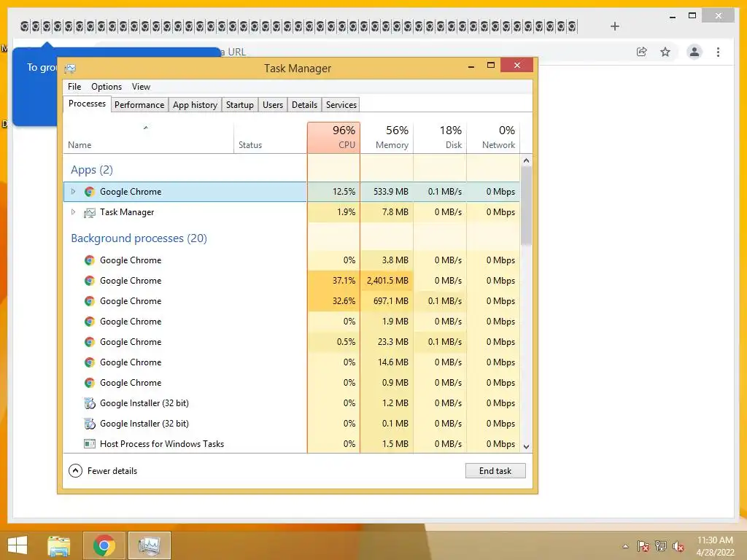747x560 pixels.
Task: Click End task button
Action: [495, 471]
